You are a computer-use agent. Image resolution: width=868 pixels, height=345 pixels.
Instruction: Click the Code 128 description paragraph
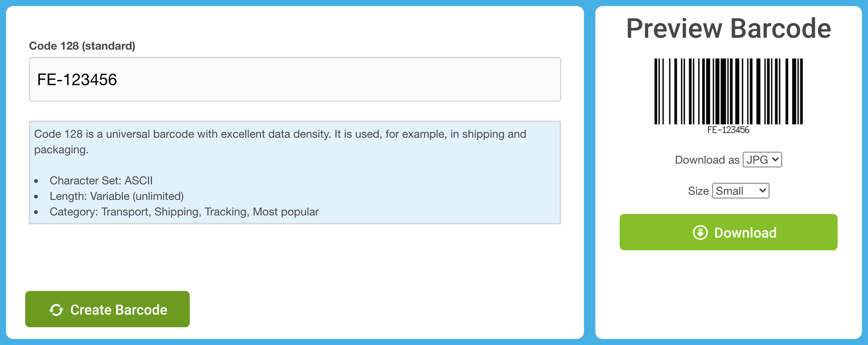tap(280, 142)
